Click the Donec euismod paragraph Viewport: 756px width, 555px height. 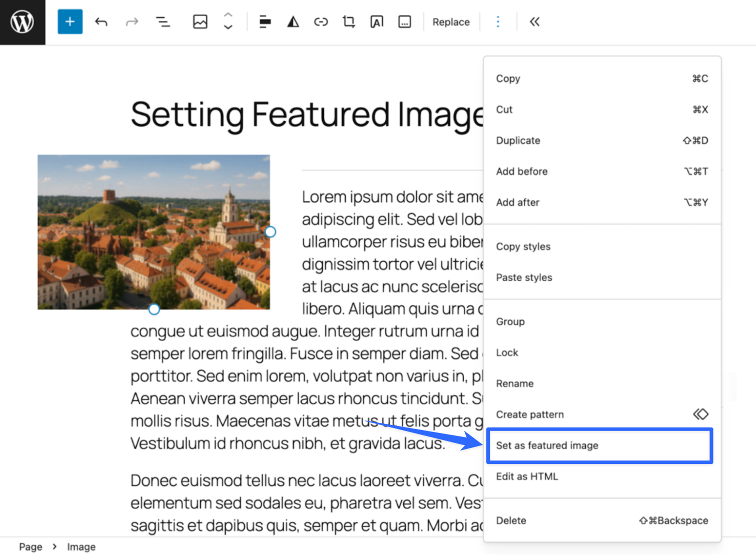click(x=306, y=503)
